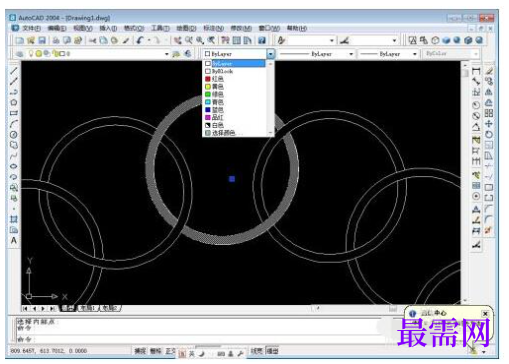This screenshot has width=509, height=364.
Task: Click the Save icon in toolbar
Action: click(x=42, y=40)
